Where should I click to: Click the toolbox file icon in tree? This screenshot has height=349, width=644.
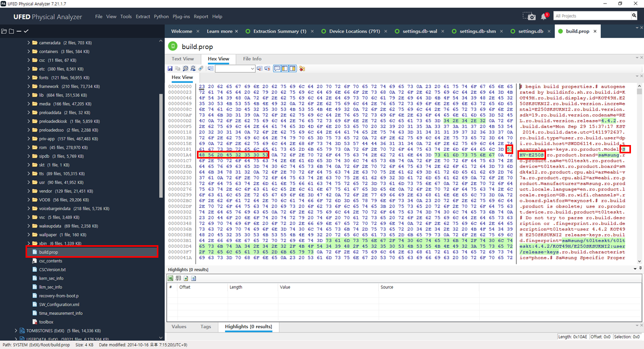pos(35,322)
